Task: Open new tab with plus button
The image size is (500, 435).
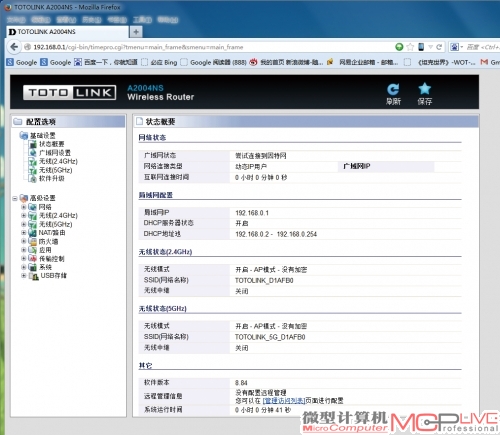Action: click(136, 32)
